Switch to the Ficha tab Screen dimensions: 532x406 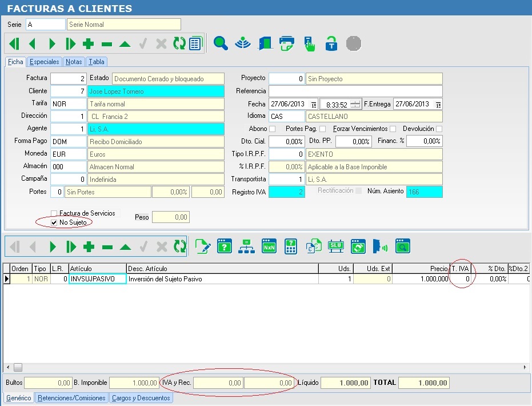click(x=15, y=62)
